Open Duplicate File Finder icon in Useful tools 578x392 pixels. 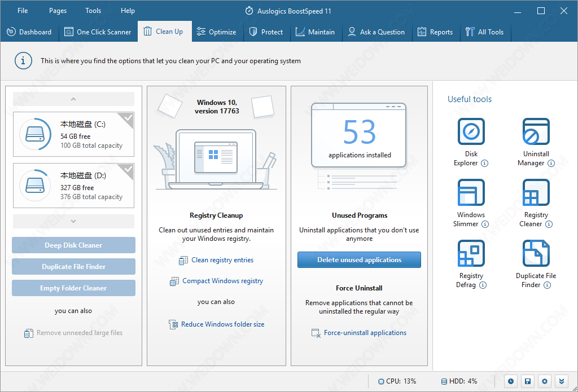[536, 253]
